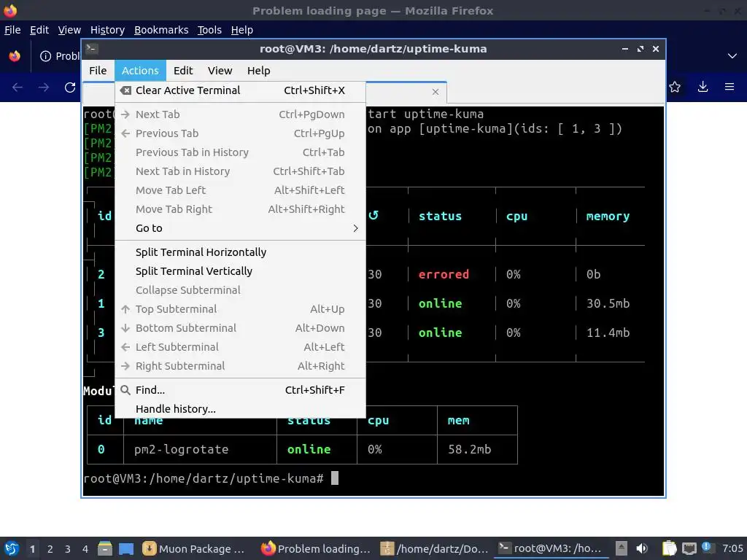Image resolution: width=747 pixels, height=560 pixels.
Task: Open the terminal Help menu
Action: (259, 71)
